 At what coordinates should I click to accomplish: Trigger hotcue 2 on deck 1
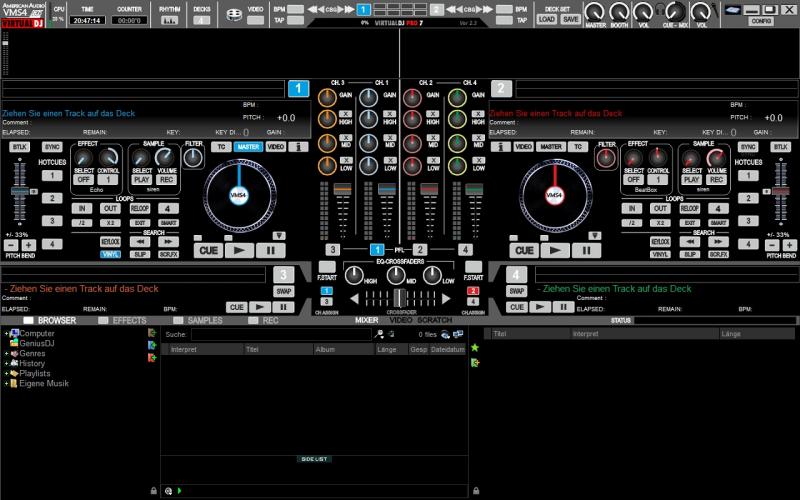[52, 198]
